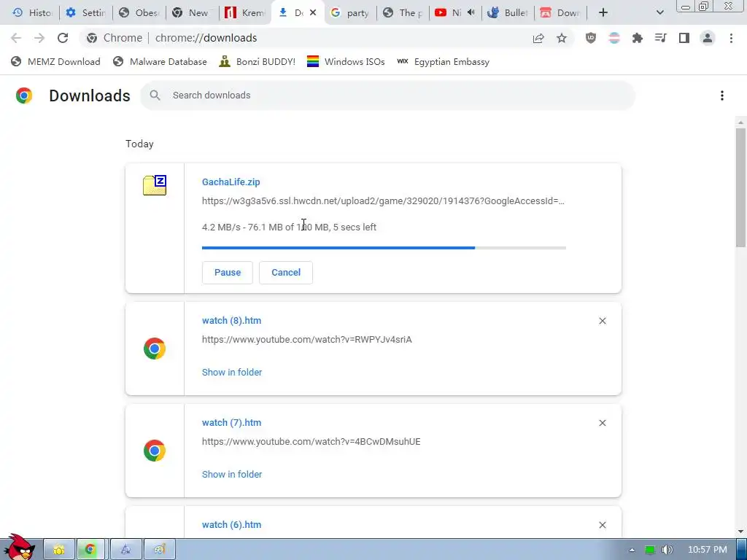The width and height of the screenshot is (747, 560).
Task: Open Windows ISOs bookmark
Action: point(346,62)
